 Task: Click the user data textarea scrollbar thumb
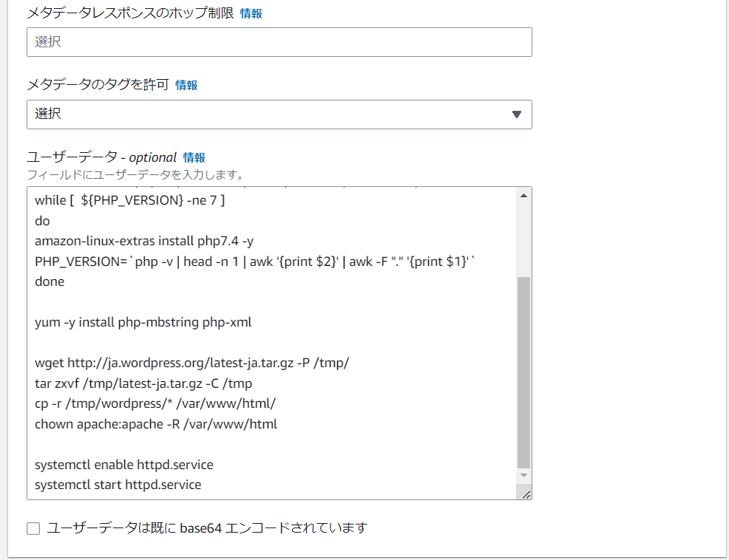pos(523,372)
